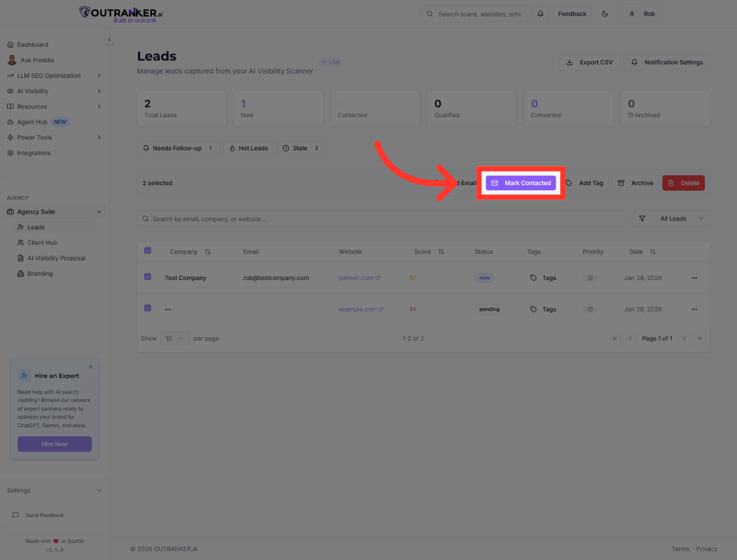Open Client Hub in sidebar
The height and width of the screenshot is (560, 737).
[x=42, y=243]
